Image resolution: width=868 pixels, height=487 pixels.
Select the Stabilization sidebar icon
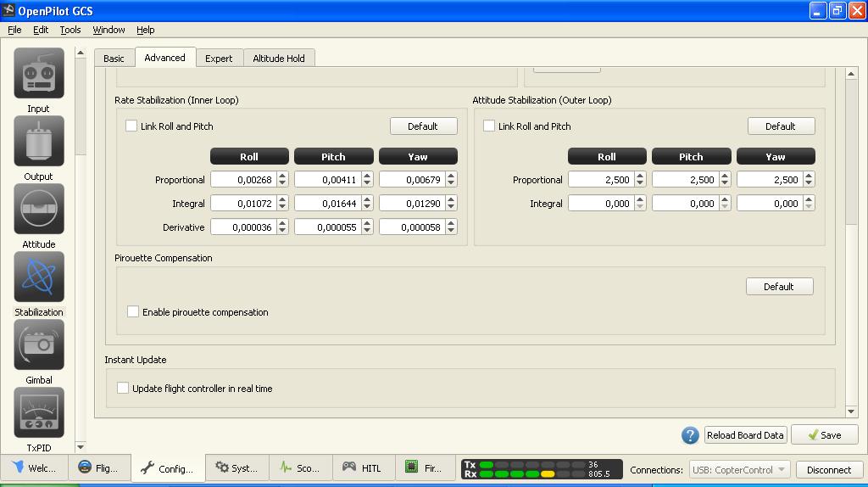coord(39,277)
